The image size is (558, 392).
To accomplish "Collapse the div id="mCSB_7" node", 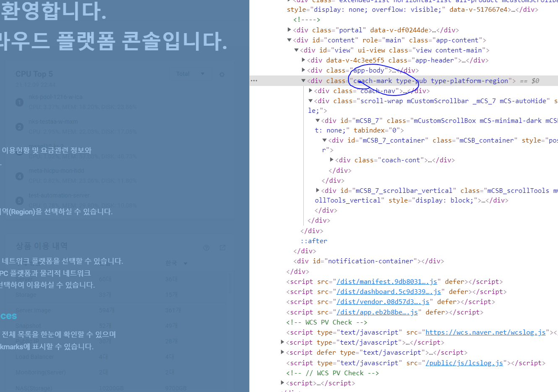I will (x=318, y=120).
